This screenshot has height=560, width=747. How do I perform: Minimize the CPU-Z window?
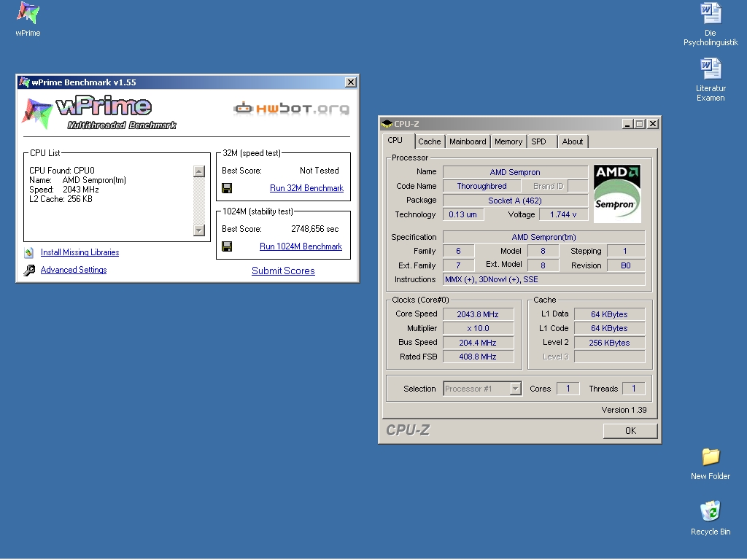[627, 124]
